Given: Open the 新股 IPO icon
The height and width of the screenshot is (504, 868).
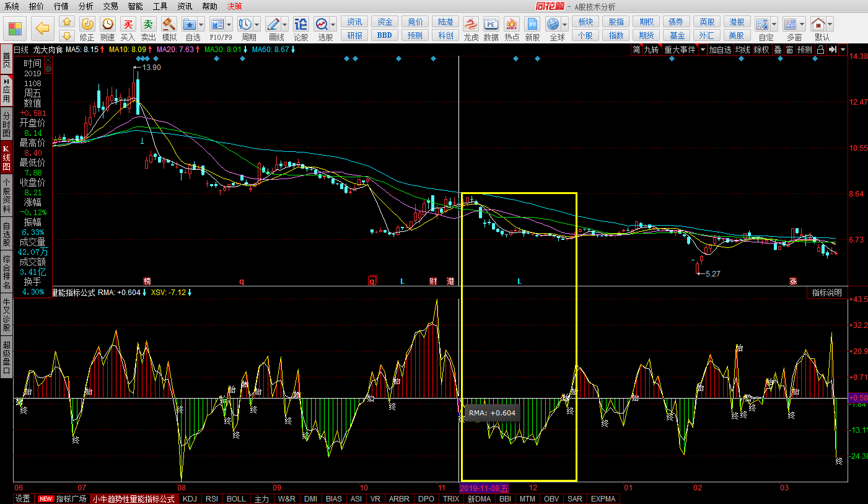Looking at the screenshot, I should point(532,24).
